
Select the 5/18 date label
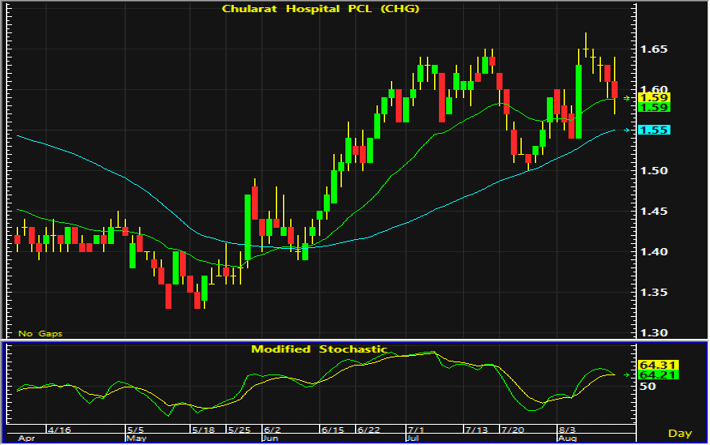click(203, 430)
